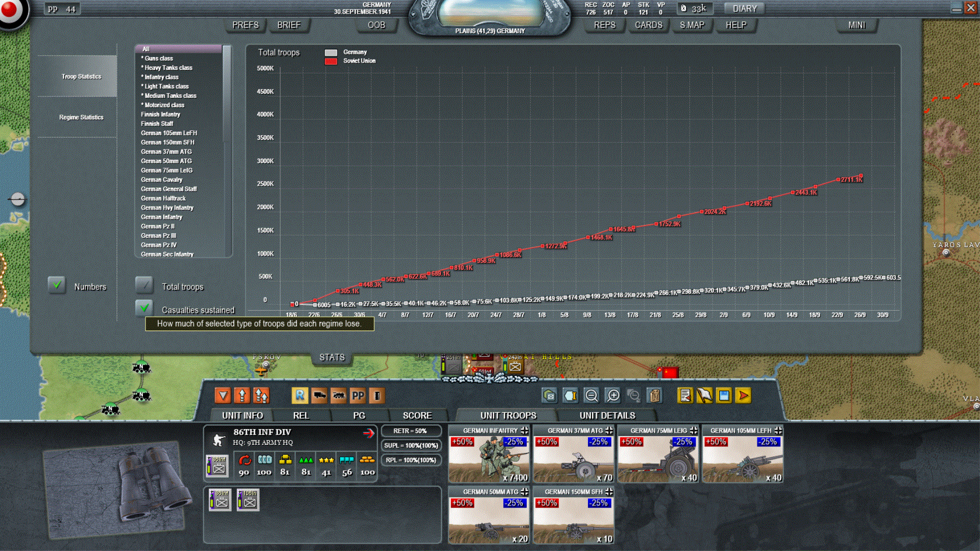Screen dimensions: 980x551
Task: Click the orange PP toolbar icon
Action: 358,395
